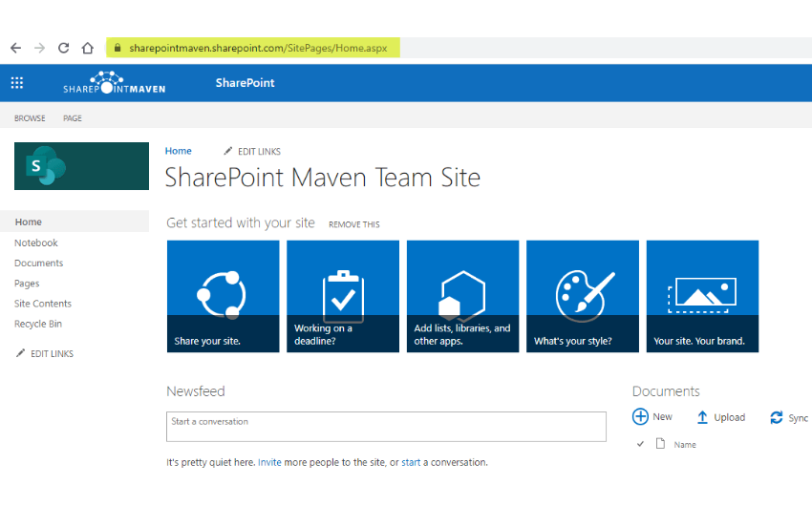812x506 pixels.
Task: Click the top navigation EDIT LINKS text
Action: [259, 152]
